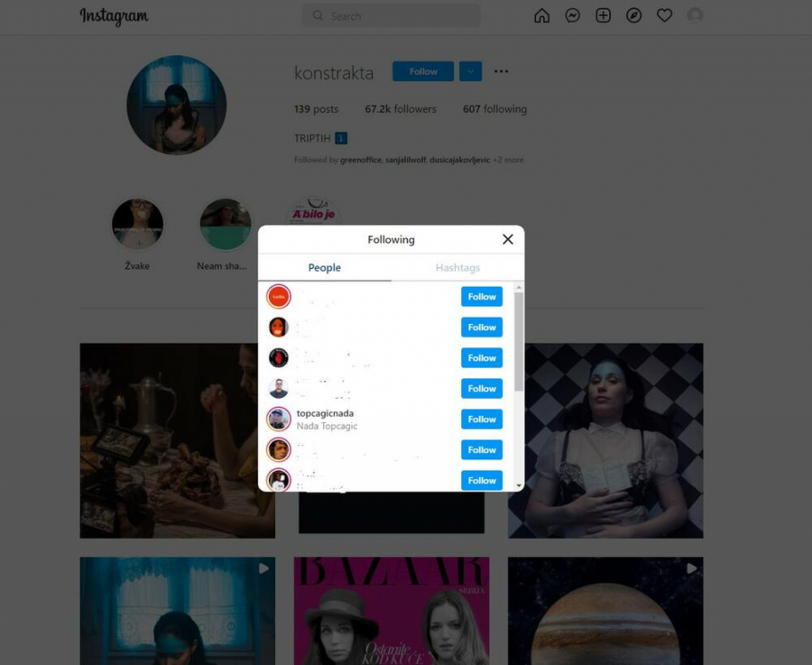
Task: Open more options via the three-dots icon
Action: click(x=501, y=71)
